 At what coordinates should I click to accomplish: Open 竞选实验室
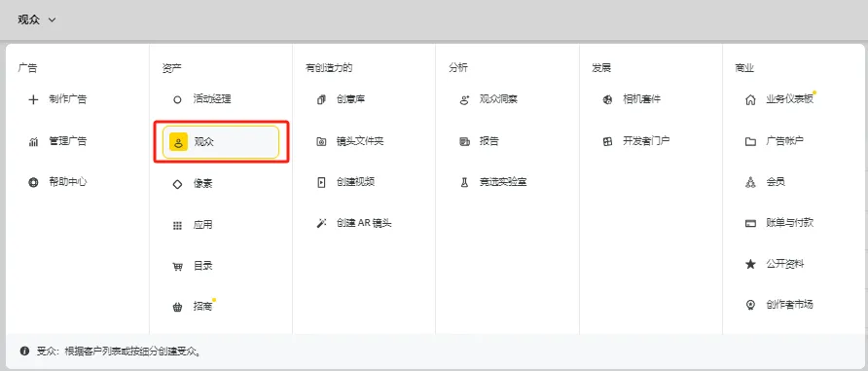pyautogui.click(x=503, y=182)
